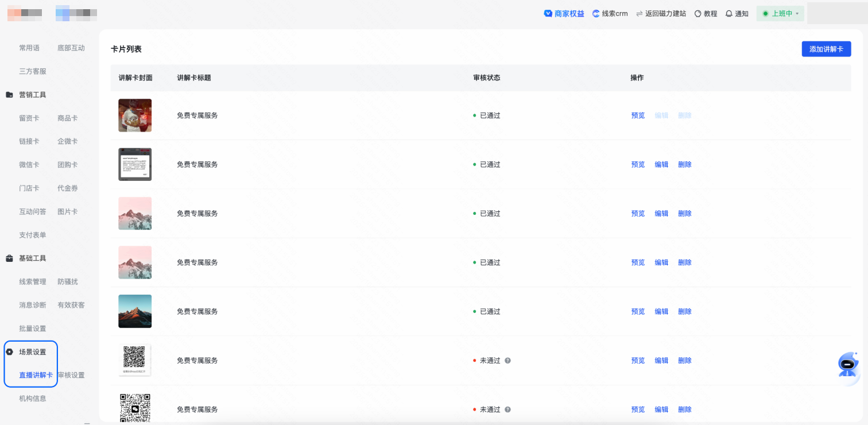The width and height of the screenshot is (868, 425).
Task: Collapse the 营销工具 sidebar section
Action: click(32, 95)
